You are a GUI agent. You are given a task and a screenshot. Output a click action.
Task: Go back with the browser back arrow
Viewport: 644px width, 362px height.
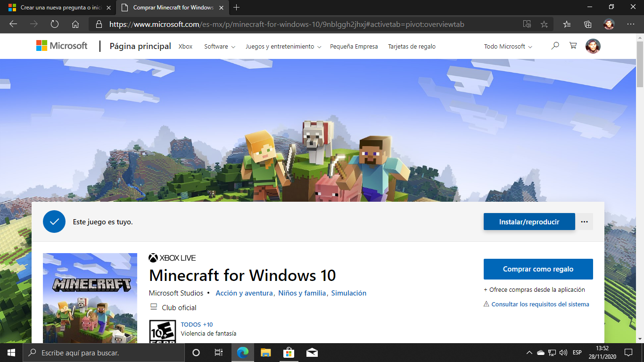coord(13,24)
